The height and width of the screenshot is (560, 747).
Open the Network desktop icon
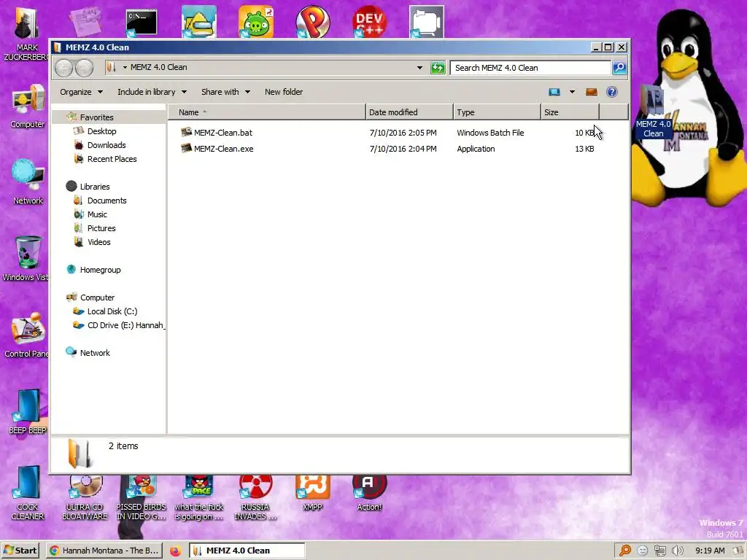click(x=28, y=182)
